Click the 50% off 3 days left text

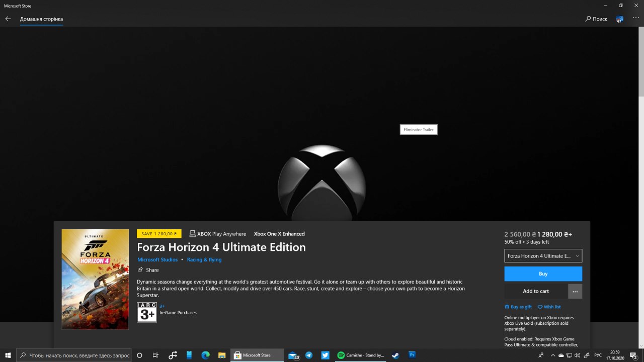pos(527,242)
